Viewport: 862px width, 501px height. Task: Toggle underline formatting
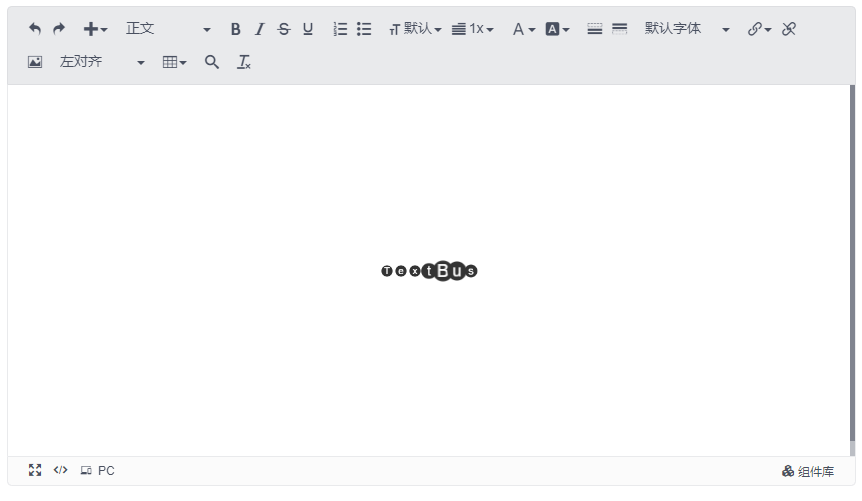click(x=308, y=29)
